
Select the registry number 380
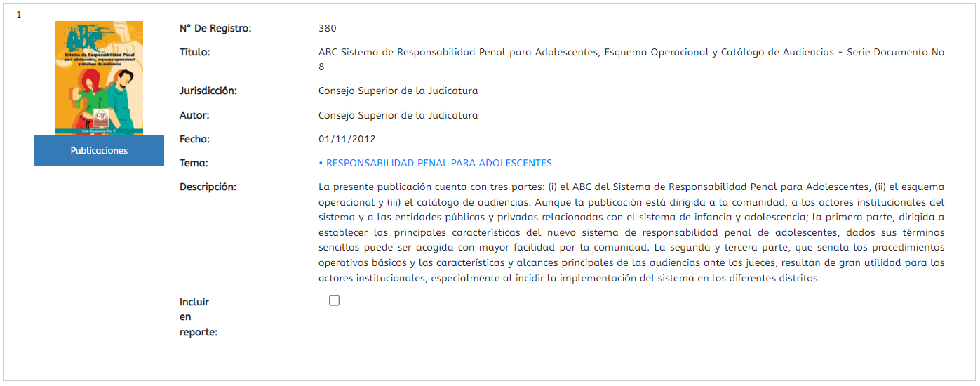point(328,29)
